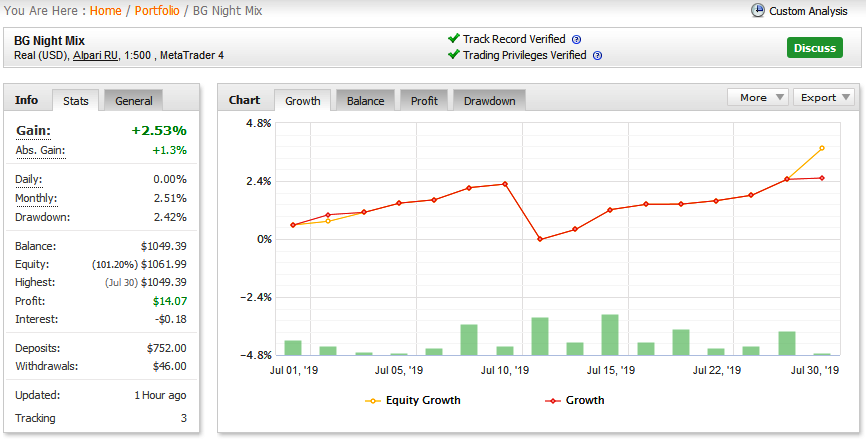
Task: Click the Daily label in Stats
Action: (x=28, y=179)
